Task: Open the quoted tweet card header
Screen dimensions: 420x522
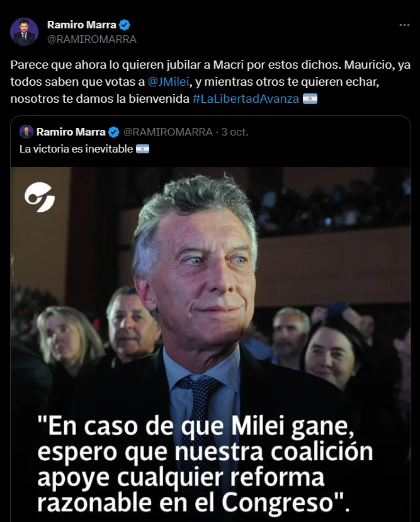Action: point(134,132)
